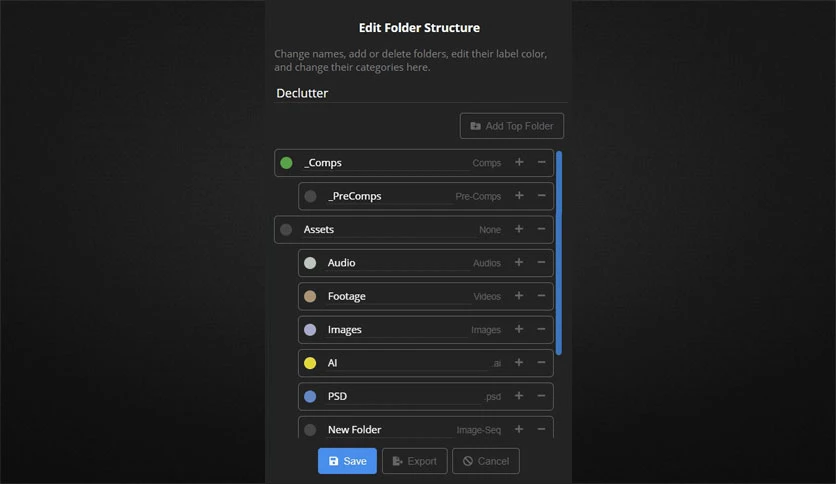
Task: Save the folder structure
Action: (x=347, y=461)
